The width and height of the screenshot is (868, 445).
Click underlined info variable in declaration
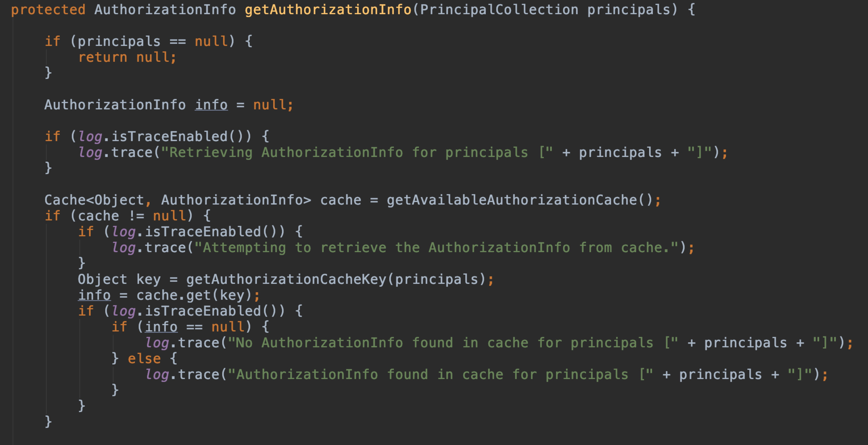pyautogui.click(x=211, y=105)
